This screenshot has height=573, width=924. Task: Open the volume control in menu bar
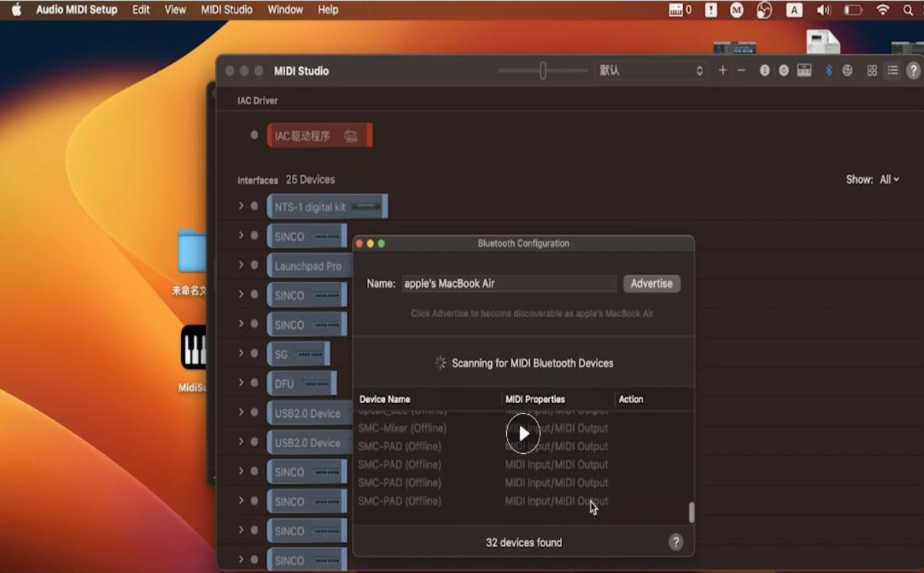pos(823,10)
